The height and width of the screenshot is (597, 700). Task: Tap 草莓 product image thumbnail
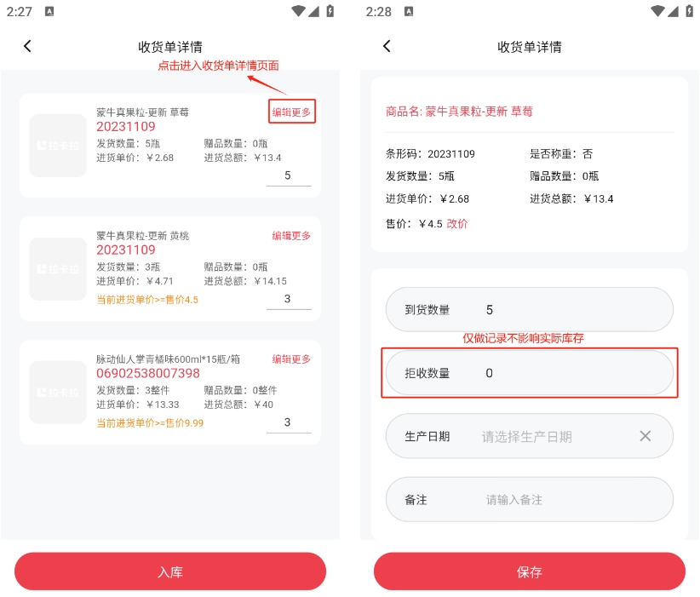[x=58, y=146]
